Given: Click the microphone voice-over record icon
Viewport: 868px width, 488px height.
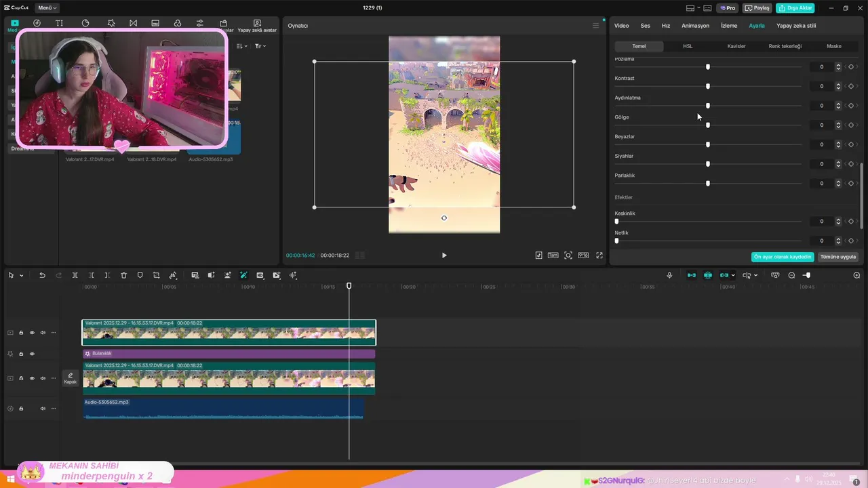Looking at the screenshot, I should [669, 275].
